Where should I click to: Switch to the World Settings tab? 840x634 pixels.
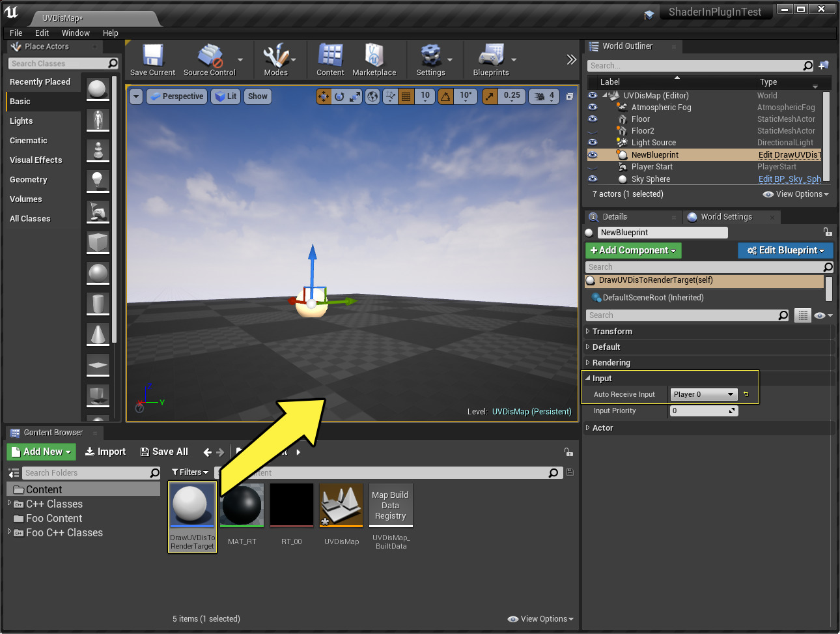pos(726,217)
